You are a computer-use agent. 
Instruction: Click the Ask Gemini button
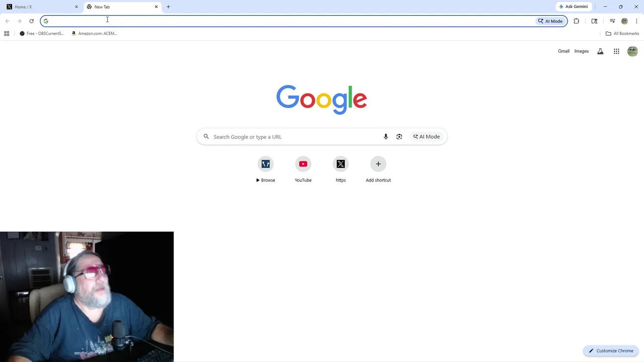[573, 7]
